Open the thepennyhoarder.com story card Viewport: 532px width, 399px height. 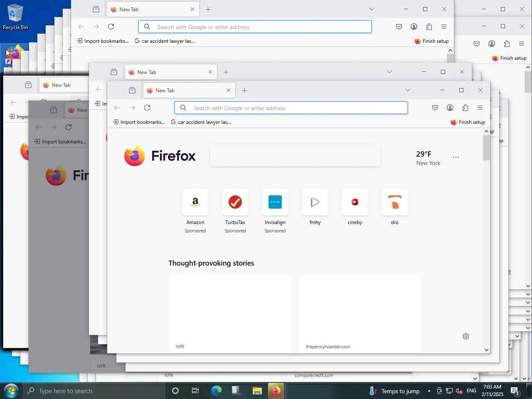(x=360, y=314)
